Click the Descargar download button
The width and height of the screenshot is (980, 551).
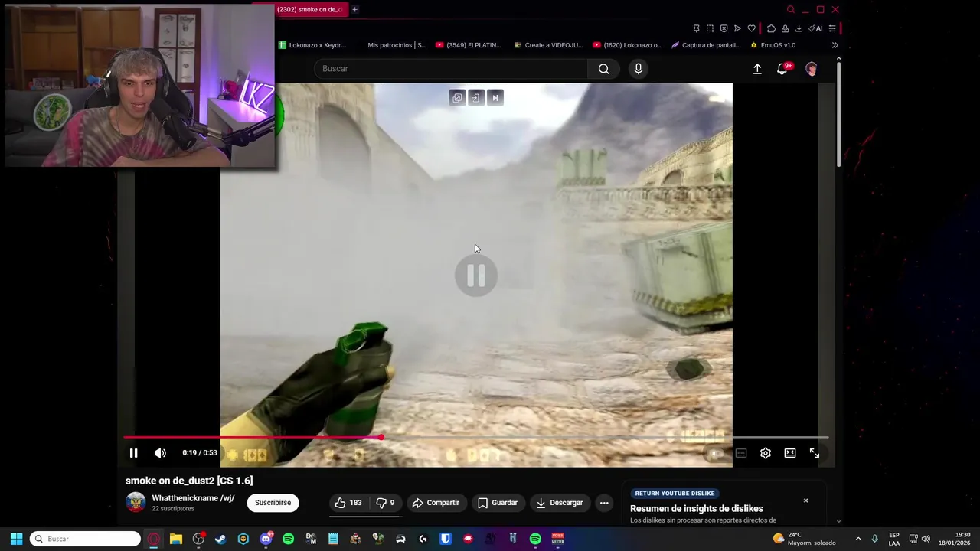coord(560,503)
